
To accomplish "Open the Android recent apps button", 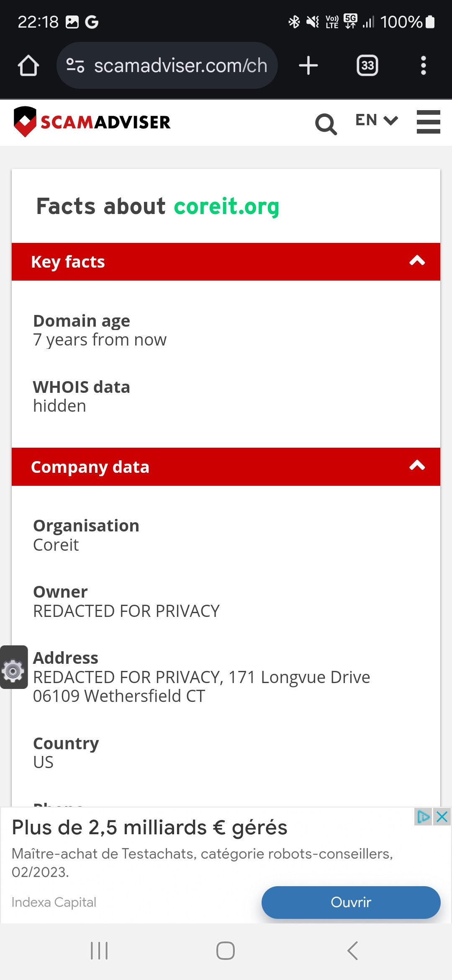I will point(99,951).
